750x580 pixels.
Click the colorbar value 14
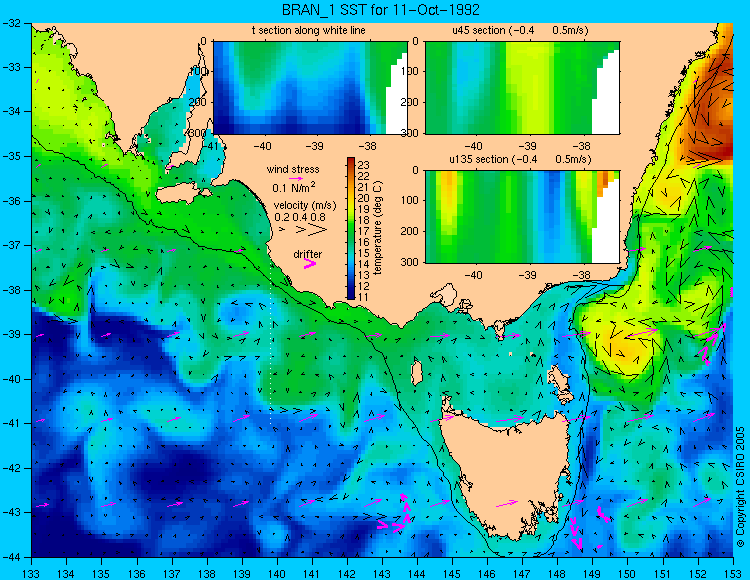364,264
